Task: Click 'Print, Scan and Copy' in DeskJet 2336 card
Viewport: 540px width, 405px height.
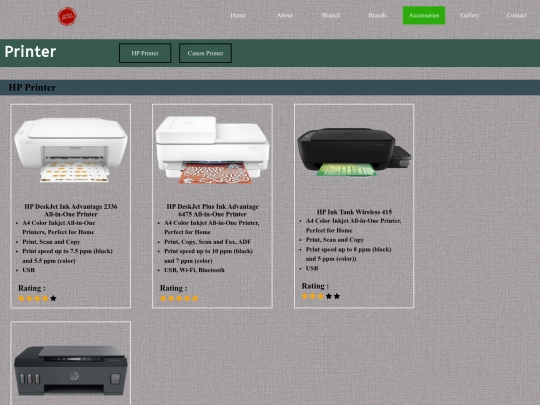Action: coord(51,242)
